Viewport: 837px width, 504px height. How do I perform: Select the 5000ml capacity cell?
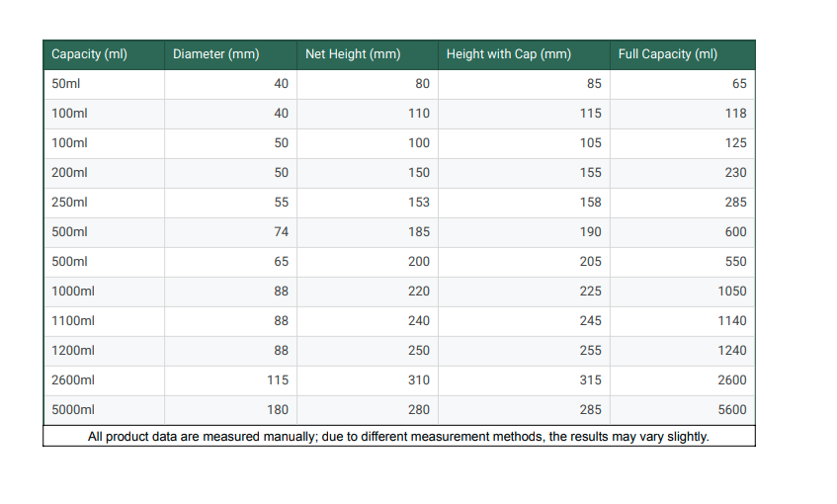[x=73, y=410]
